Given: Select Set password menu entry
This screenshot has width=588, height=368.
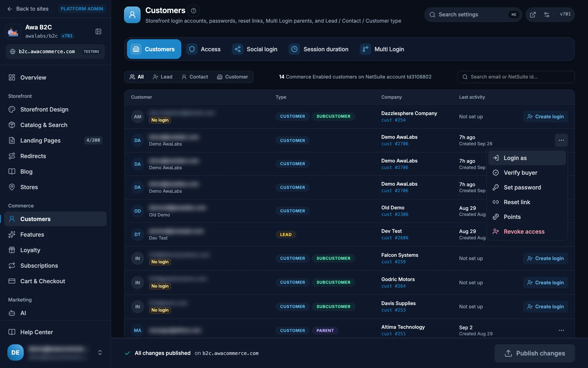Looking at the screenshot, I should 527,187.
